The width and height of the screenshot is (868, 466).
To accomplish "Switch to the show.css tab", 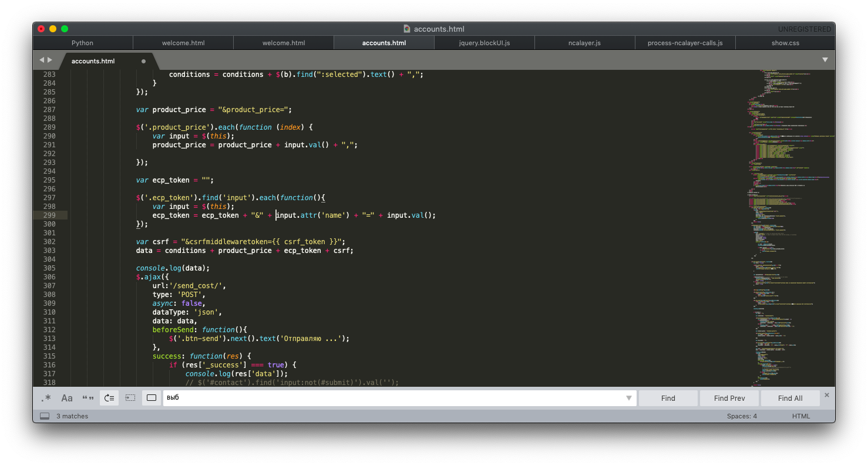I will 786,43.
